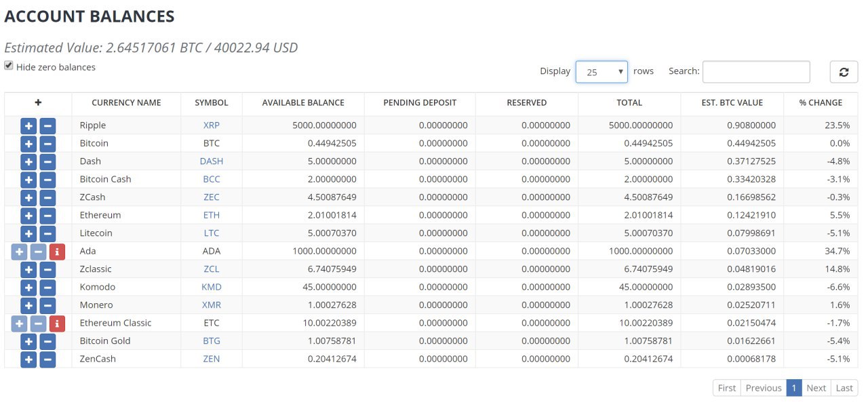
Task: Deposit Ethereum using its plus icon
Action: [28, 215]
